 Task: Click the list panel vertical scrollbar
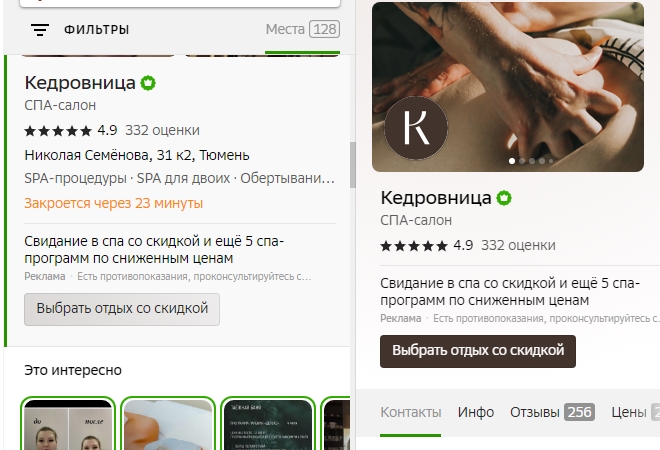tap(353, 165)
